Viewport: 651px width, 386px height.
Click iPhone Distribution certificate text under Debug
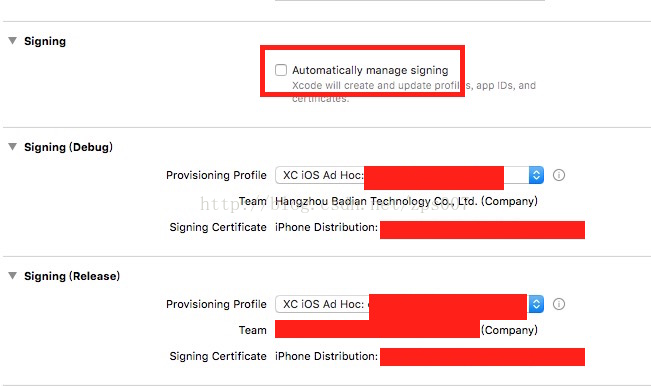click(326, 227)
